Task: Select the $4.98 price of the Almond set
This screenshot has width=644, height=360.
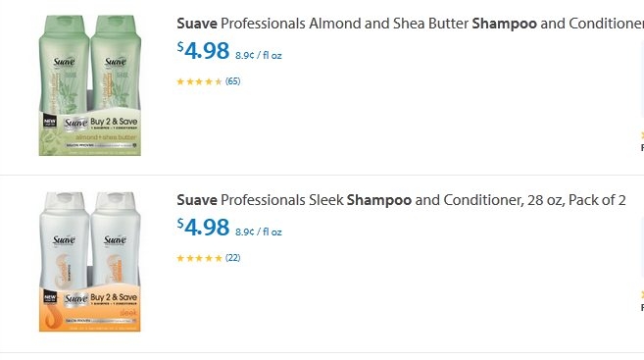Action: (203, 51)
